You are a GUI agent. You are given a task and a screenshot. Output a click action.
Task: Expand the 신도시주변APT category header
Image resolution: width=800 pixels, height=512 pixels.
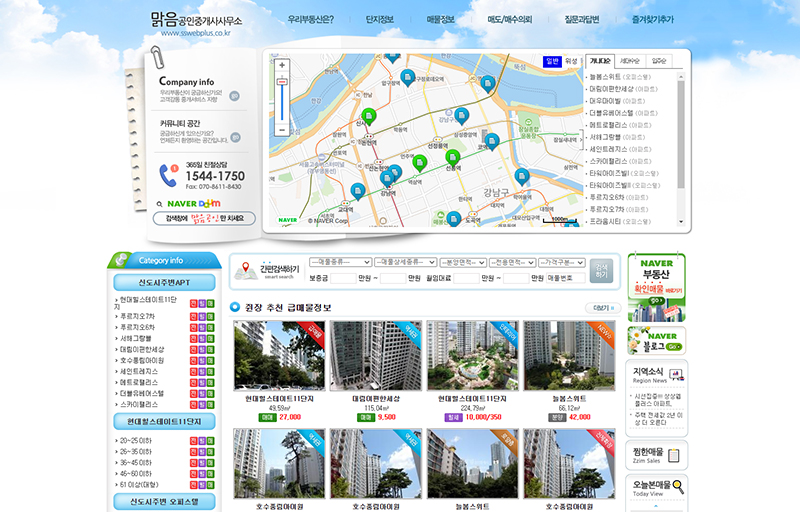point(164,282)
